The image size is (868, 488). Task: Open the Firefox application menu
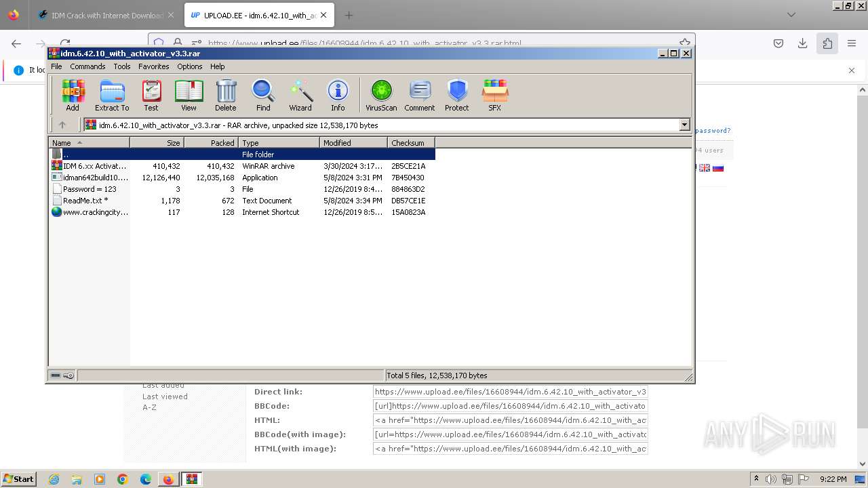point(852,43)
